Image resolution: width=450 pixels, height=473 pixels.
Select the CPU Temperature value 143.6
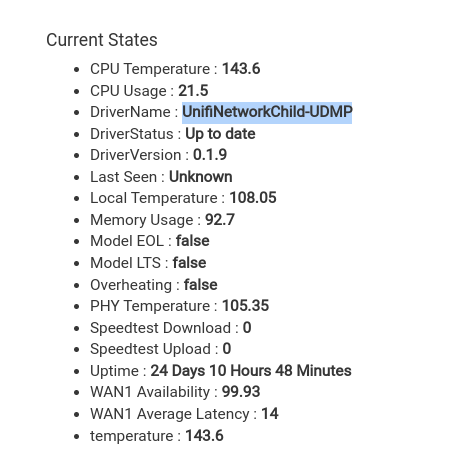pyautogui.click(x=241, y=69)
